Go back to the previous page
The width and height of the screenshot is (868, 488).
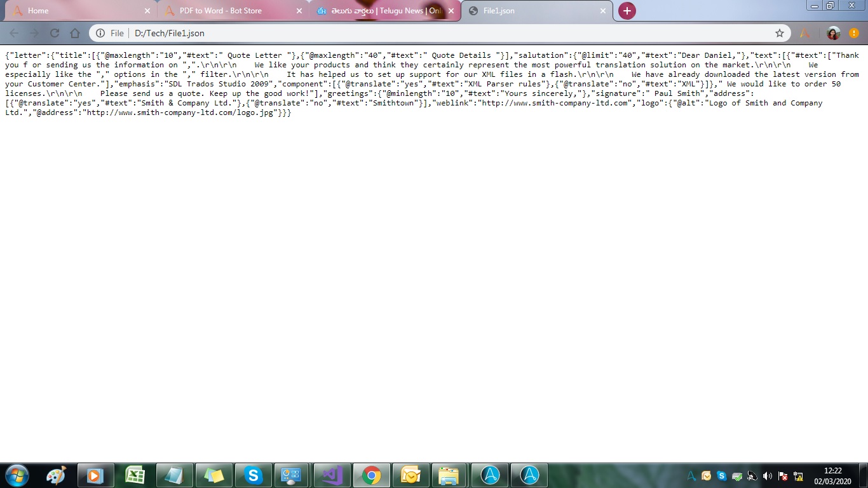14,33
